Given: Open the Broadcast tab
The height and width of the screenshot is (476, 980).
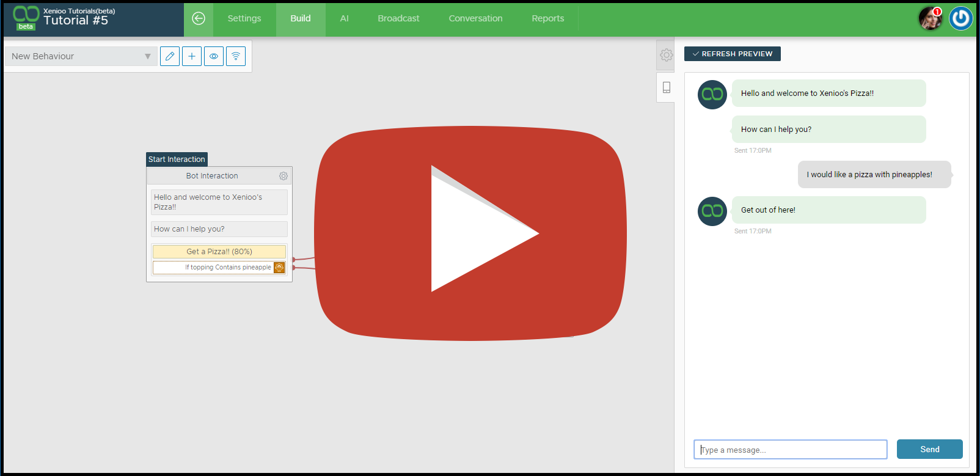Looking at the screenshot, I should (398, 18).
